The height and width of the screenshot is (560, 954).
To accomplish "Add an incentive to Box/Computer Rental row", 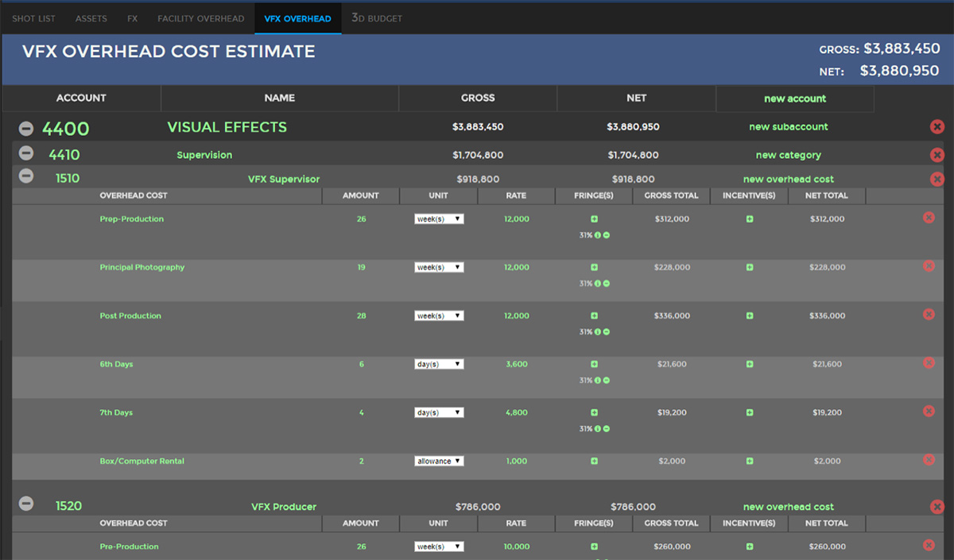I will tap(749, 462).
